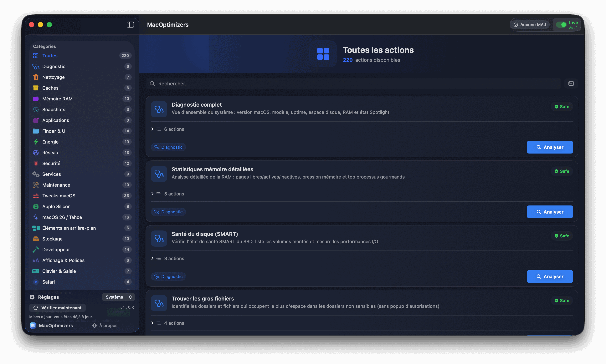
Task: Click the terminal console icon beside search
Action: 571,84
